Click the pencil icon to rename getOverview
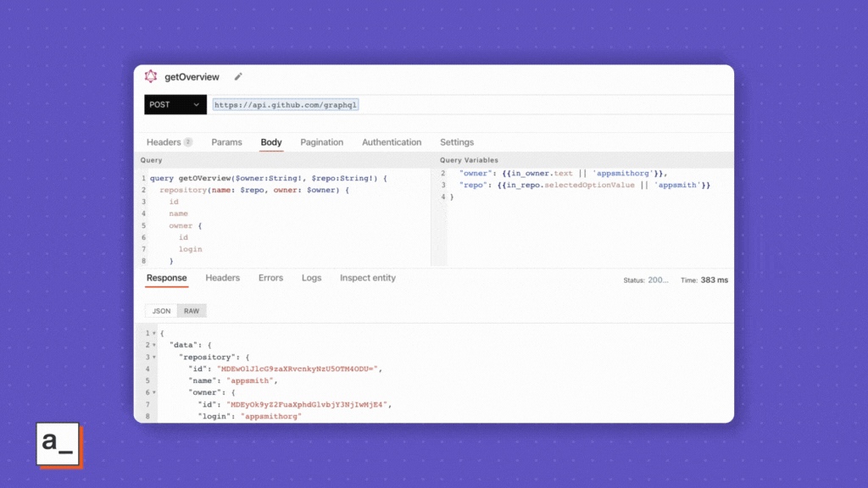This screenshot has height=488, width=868. pos(238,77)
